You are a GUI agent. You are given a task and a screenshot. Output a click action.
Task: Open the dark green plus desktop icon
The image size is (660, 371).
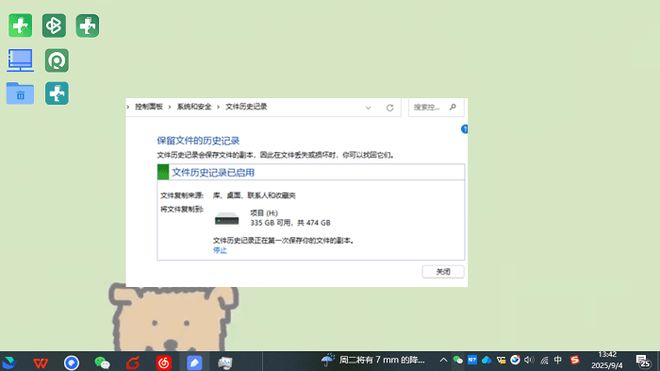click(88, 26)
